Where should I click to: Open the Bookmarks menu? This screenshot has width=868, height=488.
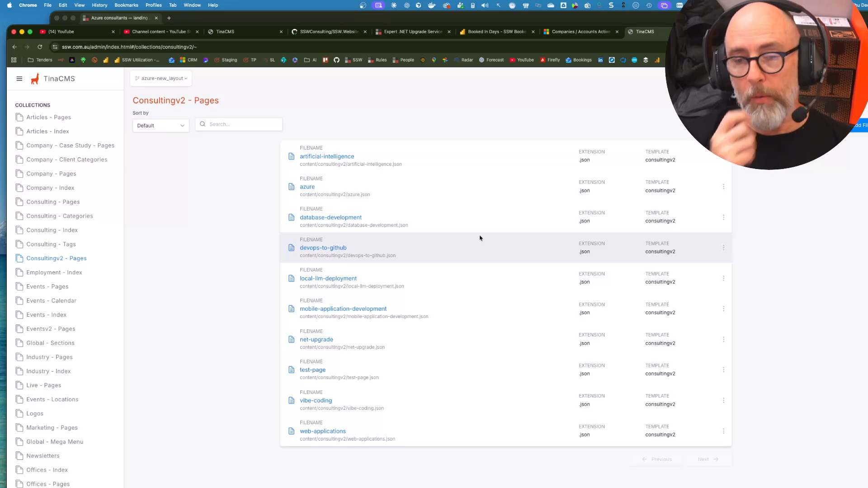(x=126, y=5)
